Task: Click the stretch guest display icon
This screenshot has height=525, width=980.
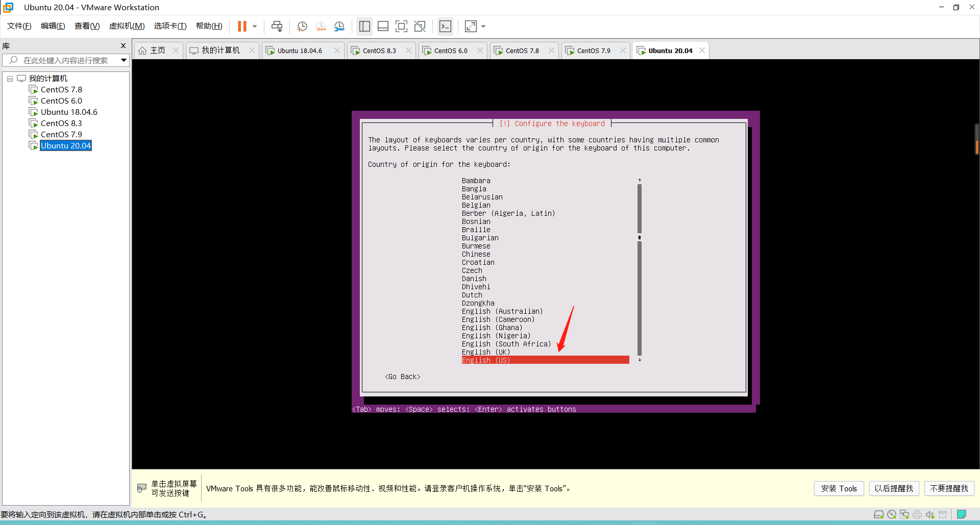Action: click(471, 26)
